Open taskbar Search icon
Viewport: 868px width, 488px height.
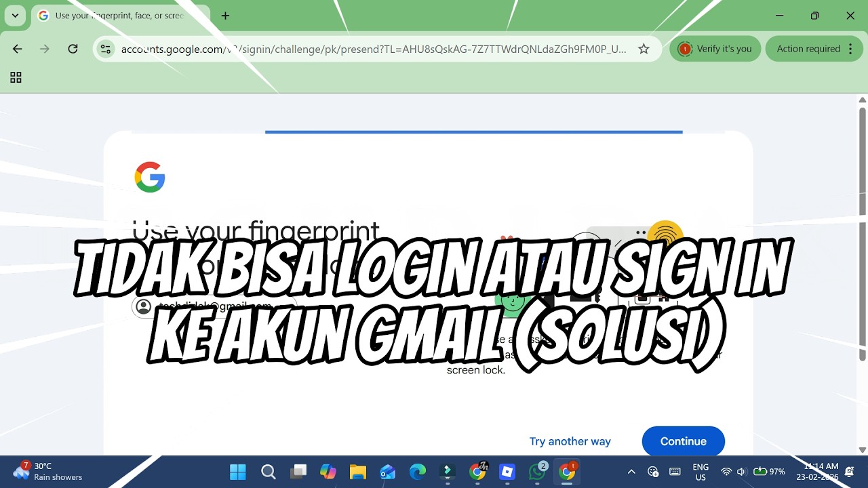[268, 472]
